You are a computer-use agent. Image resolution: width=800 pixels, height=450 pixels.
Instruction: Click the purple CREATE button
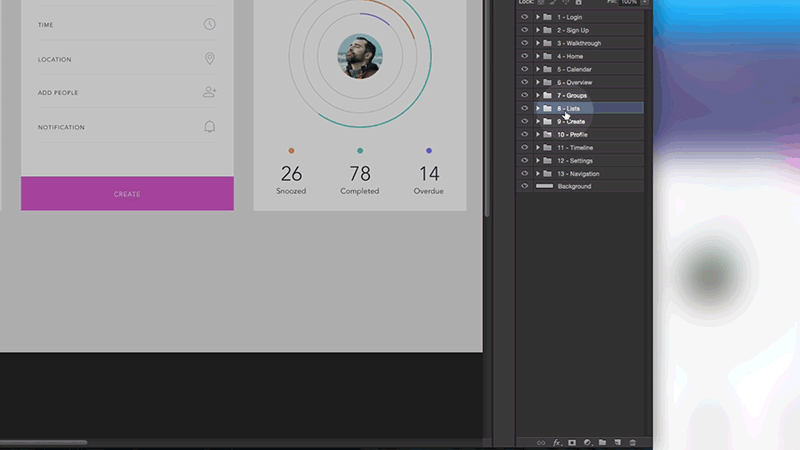pyautogui.click(x=127, y=194)
